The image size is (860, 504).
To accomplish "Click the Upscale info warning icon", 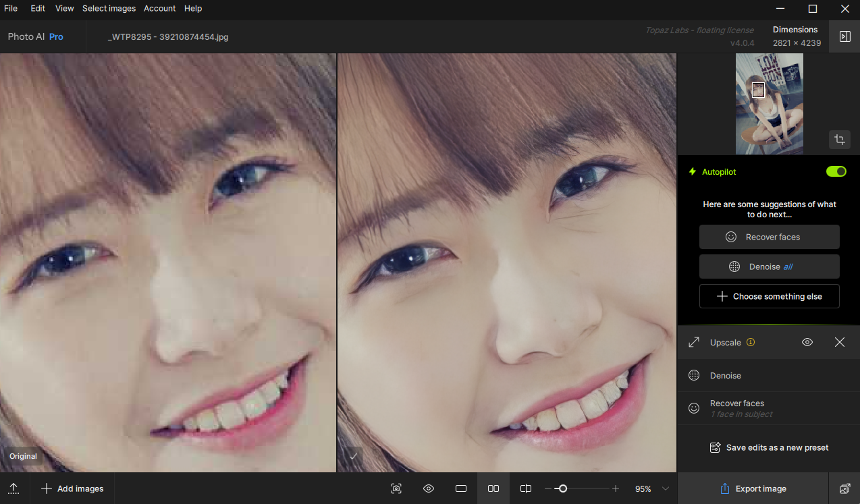I will point(751,342).
